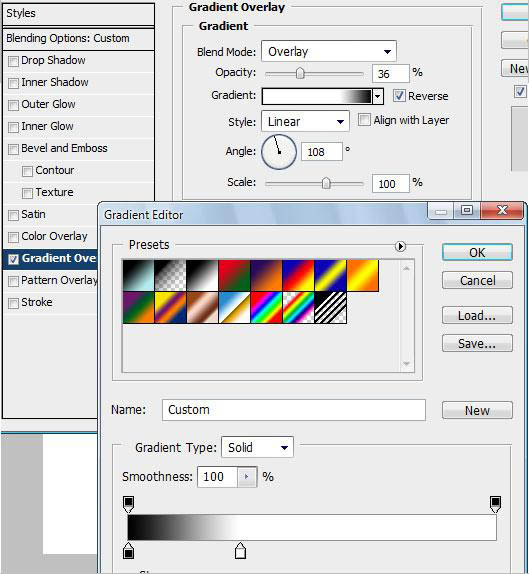Uncheck the Gradient Overlay checkbox
The height and width of the screenshot is (574, 529).
(x=13, y=259)
